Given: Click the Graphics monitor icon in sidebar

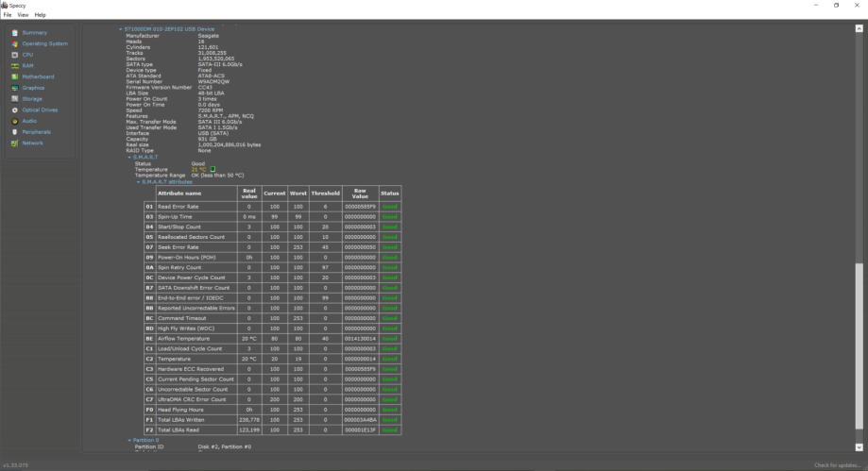Looking at the screenshot, I should click(x=15, y=88).
